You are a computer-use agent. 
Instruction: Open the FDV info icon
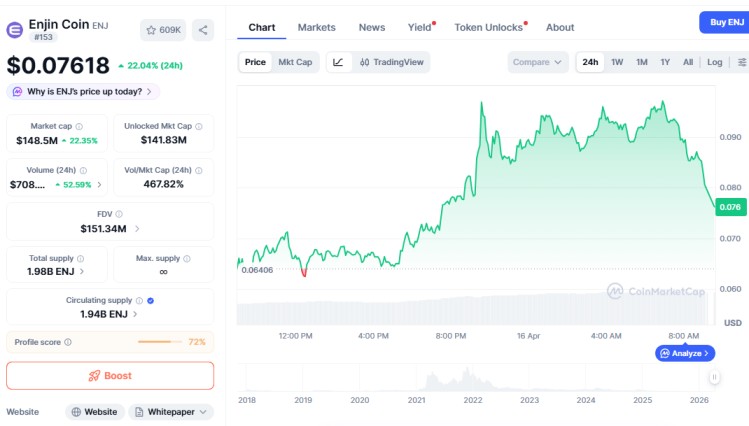[x=119, y=214]
